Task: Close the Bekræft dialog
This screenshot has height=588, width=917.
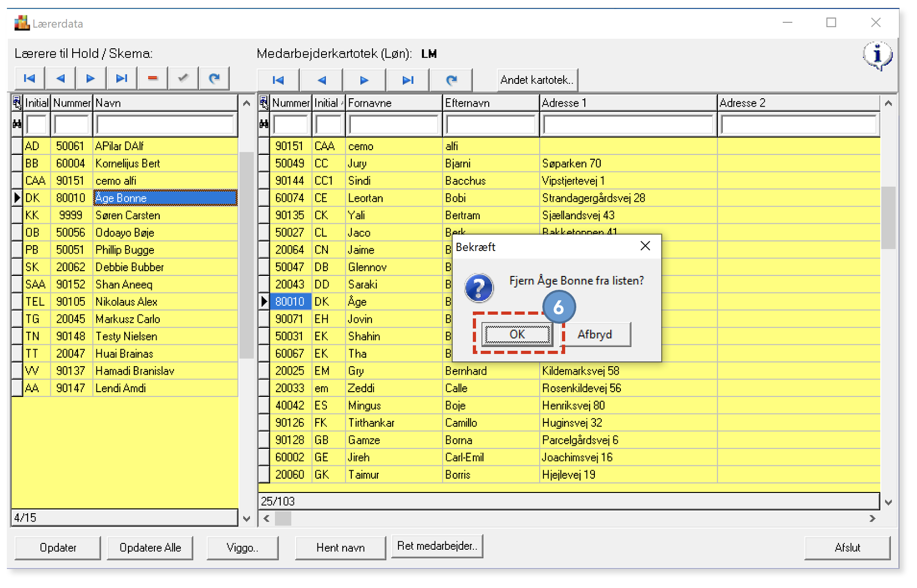Action: (x=645, y=246)
